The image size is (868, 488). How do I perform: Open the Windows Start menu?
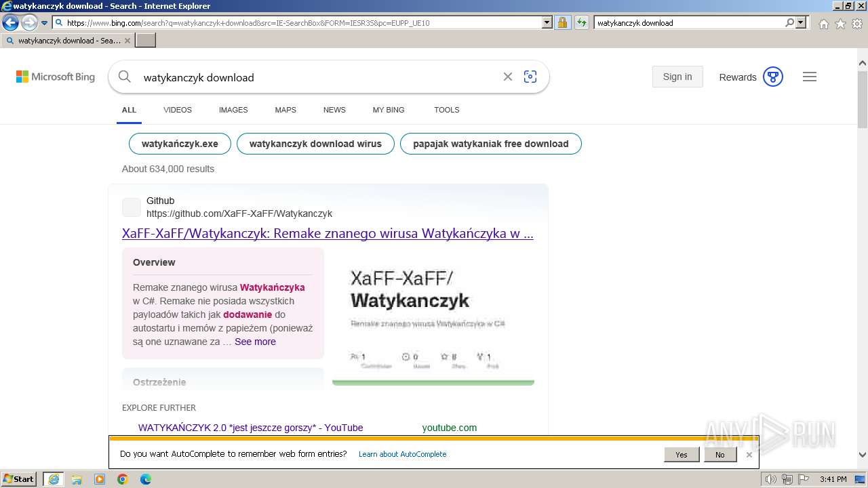(x=19, y=479)
